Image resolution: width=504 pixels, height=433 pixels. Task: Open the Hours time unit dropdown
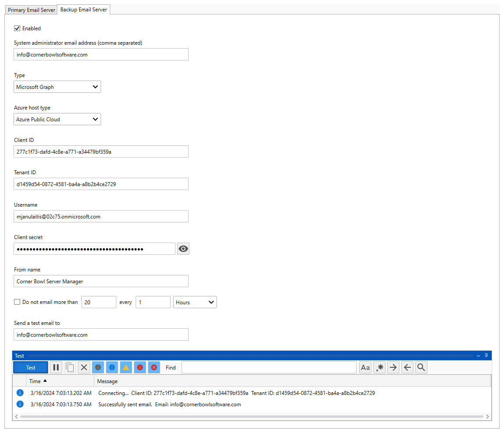(x=195, y=302)
